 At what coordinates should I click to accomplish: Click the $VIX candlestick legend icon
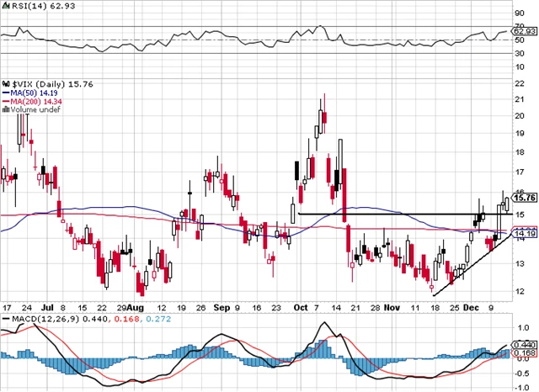coord(5,84)
